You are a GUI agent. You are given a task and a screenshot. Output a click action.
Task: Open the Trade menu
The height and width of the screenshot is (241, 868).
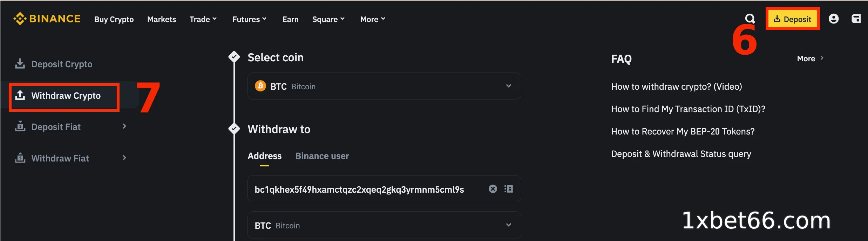click(203, 19)
